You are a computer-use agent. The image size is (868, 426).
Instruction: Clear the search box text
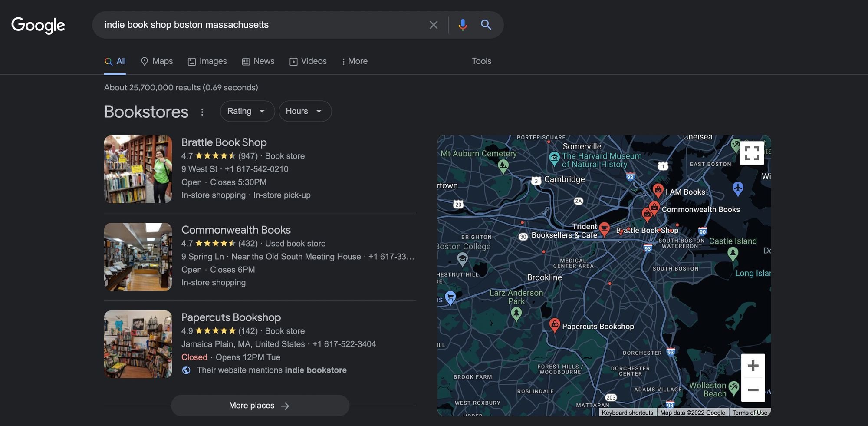click(x=433, y=25)
